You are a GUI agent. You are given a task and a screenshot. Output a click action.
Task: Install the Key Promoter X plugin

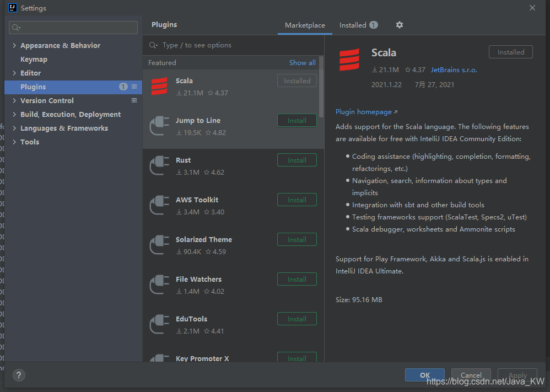(296, 357)
